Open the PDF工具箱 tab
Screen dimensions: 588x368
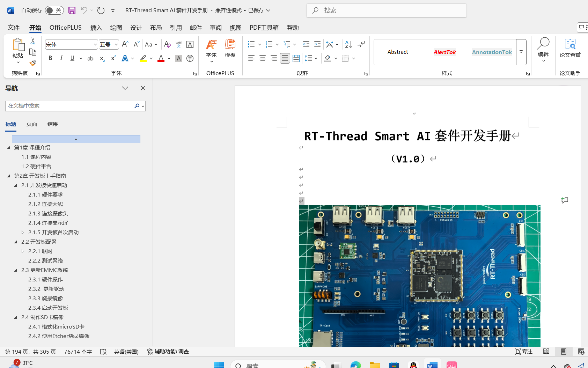tap(264, 28)
